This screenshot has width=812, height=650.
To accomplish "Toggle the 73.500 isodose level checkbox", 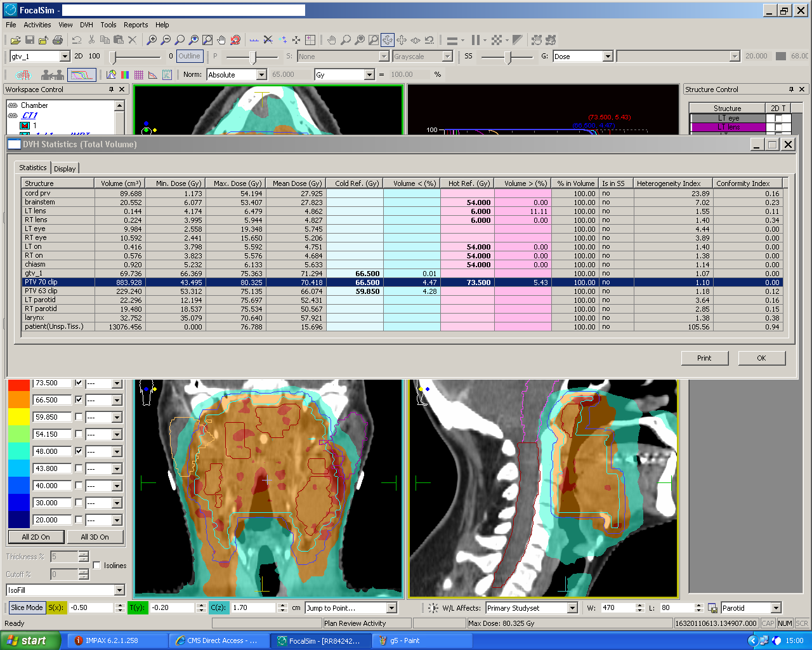I will [79, 383].
